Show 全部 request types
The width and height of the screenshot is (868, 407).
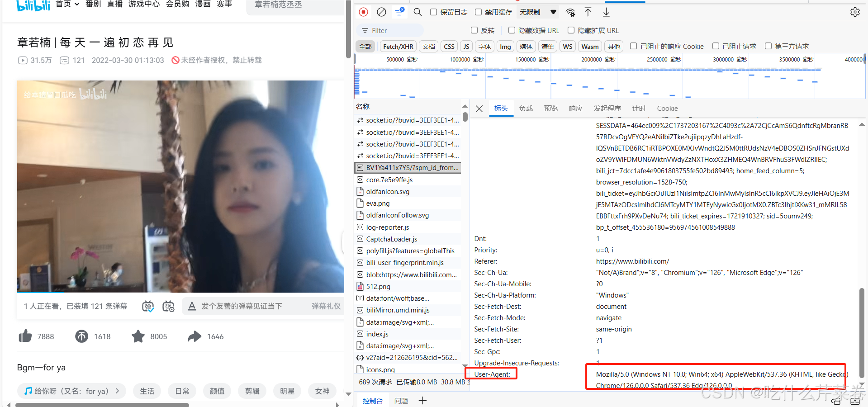365,46
